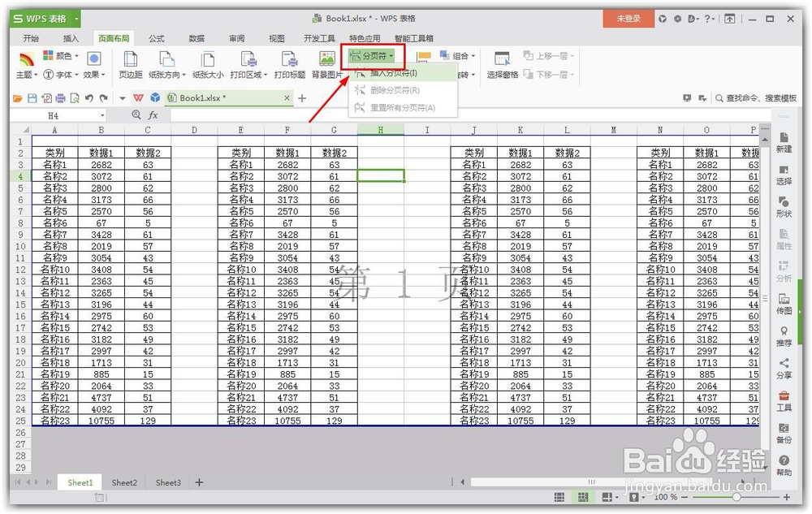The height and width of the screenshot is (514, 812).
Task: Click the 打印标题 print titles icon
Action: point(289,58)
